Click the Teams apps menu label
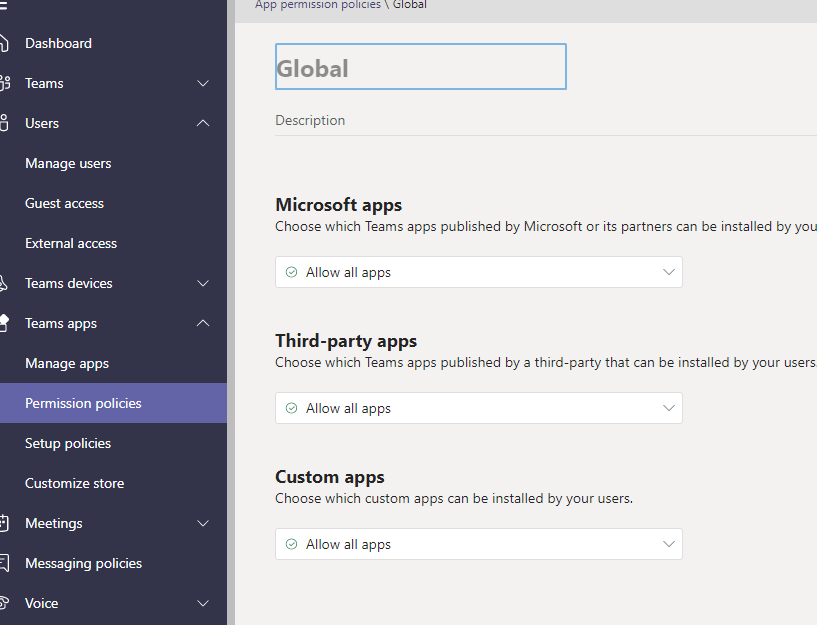This screenshot has height=626, width=817. click(x=61, y=324)
